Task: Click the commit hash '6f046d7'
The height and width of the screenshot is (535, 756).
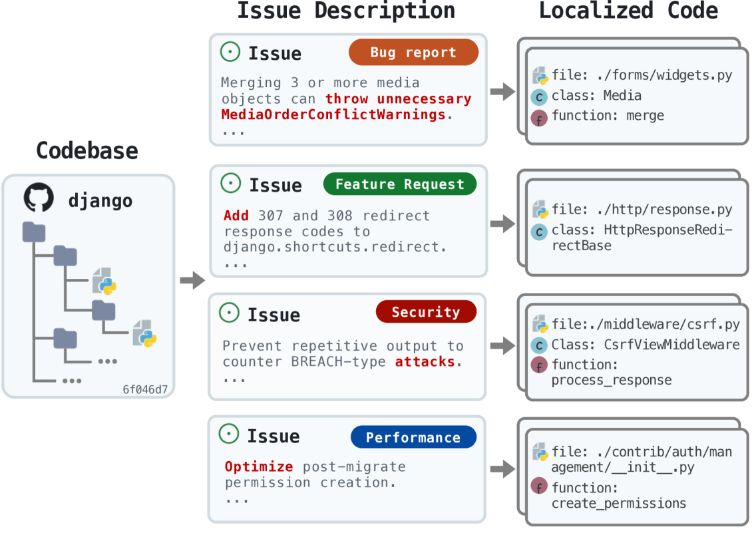Action: click(145, 389)
